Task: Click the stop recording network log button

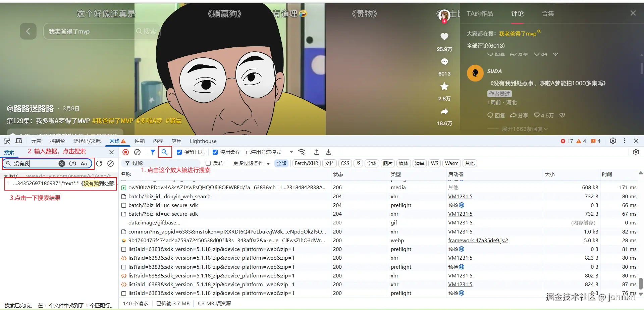Action: tap(126, 152)
